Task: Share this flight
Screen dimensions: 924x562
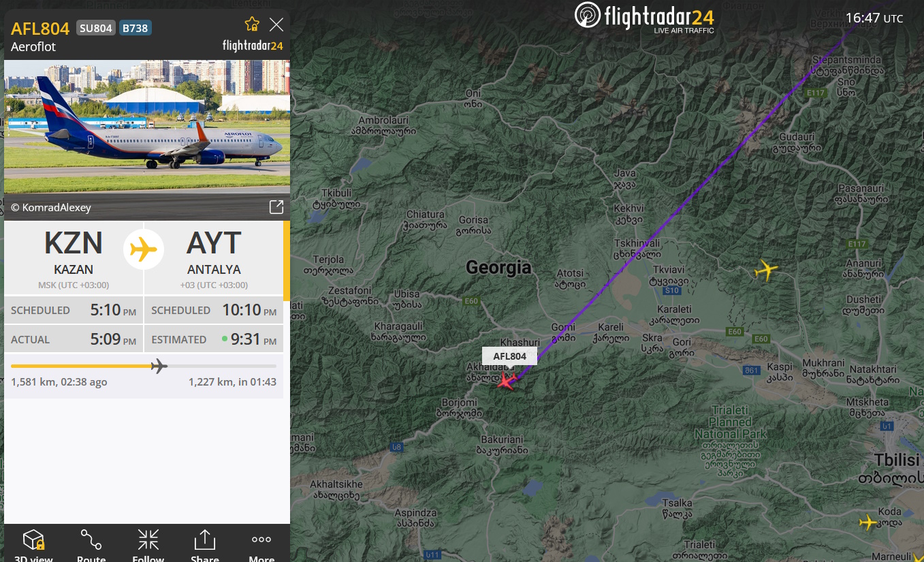Action: [x=205, y=544]
